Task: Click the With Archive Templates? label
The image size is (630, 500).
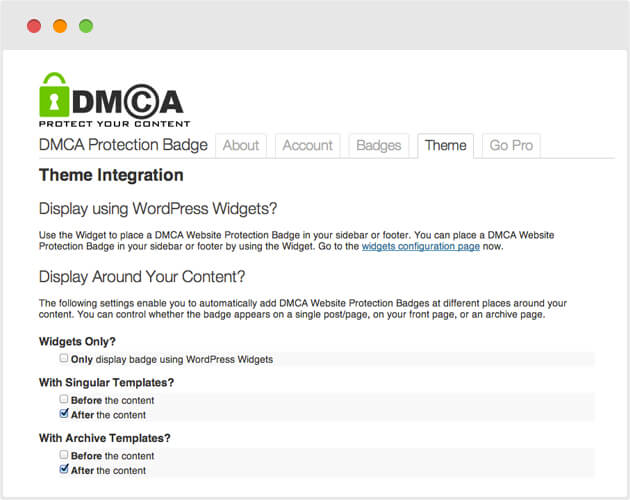Action: pyautogui.click(x=104, y=438)
